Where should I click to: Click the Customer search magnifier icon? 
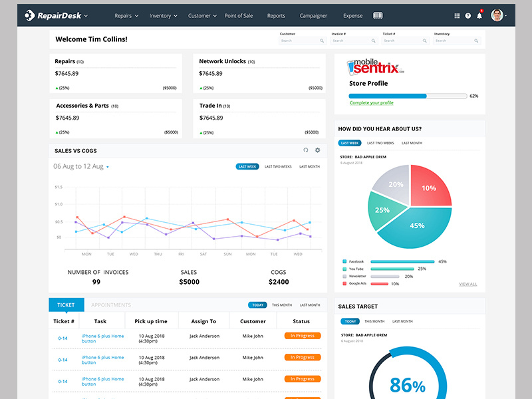322,41
